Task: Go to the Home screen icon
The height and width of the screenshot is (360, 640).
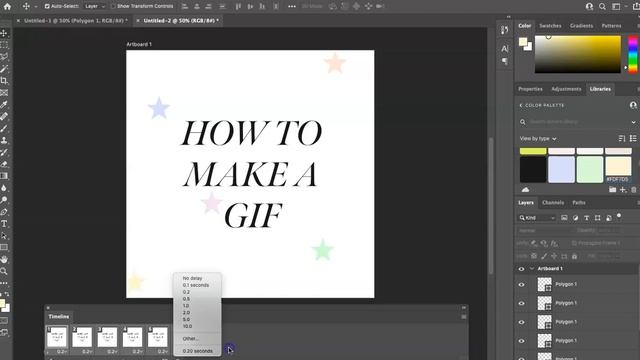Action: coord(7,6)
